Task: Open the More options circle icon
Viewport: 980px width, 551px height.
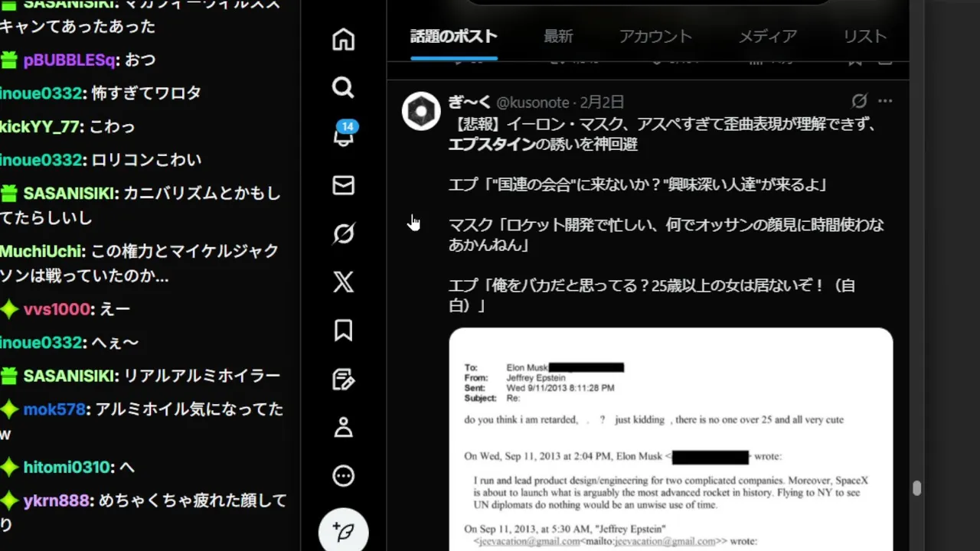Action: pos(343,477)
